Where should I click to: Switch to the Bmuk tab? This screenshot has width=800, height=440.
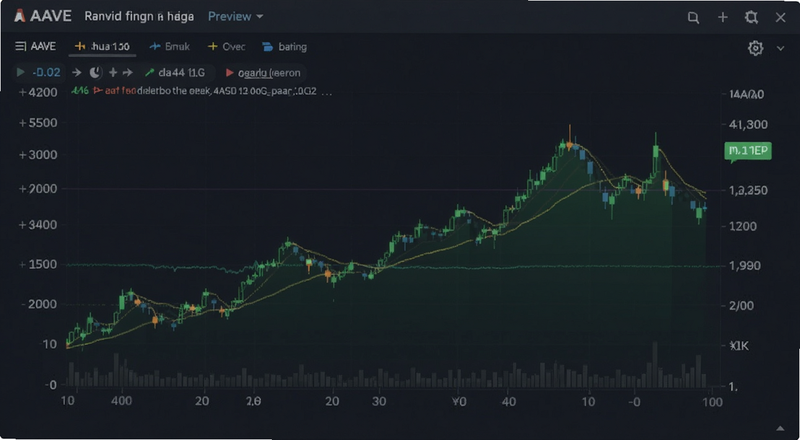[x=169, y=46]
